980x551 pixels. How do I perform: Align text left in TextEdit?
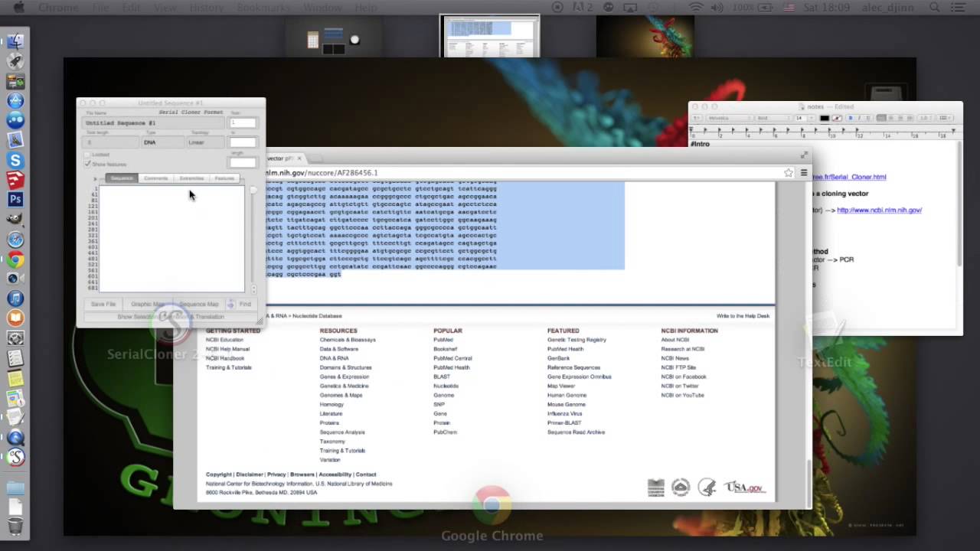click(881, 118)
